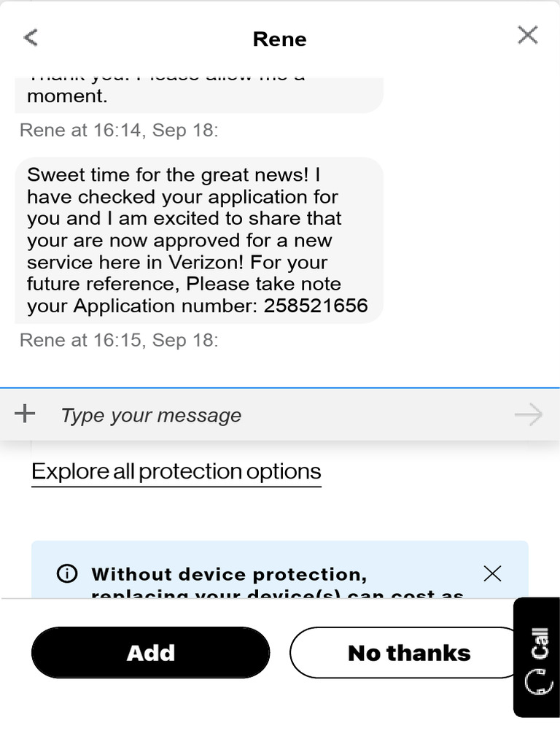
Task: Go back using the chat header chevron
Action: pos(31,37)
